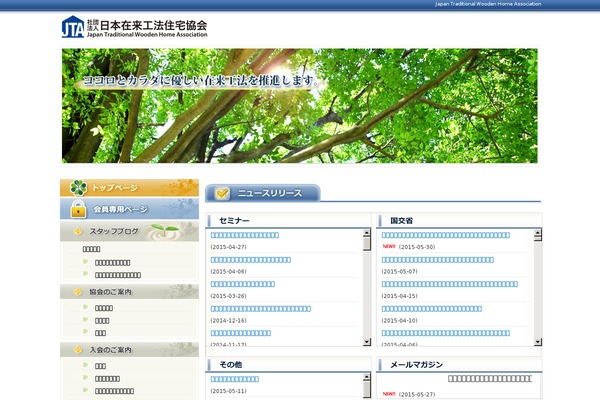Screen dimensions: 600x400
Task: Select the 入会のご案内 menu heading
Action: click(129, 349)
